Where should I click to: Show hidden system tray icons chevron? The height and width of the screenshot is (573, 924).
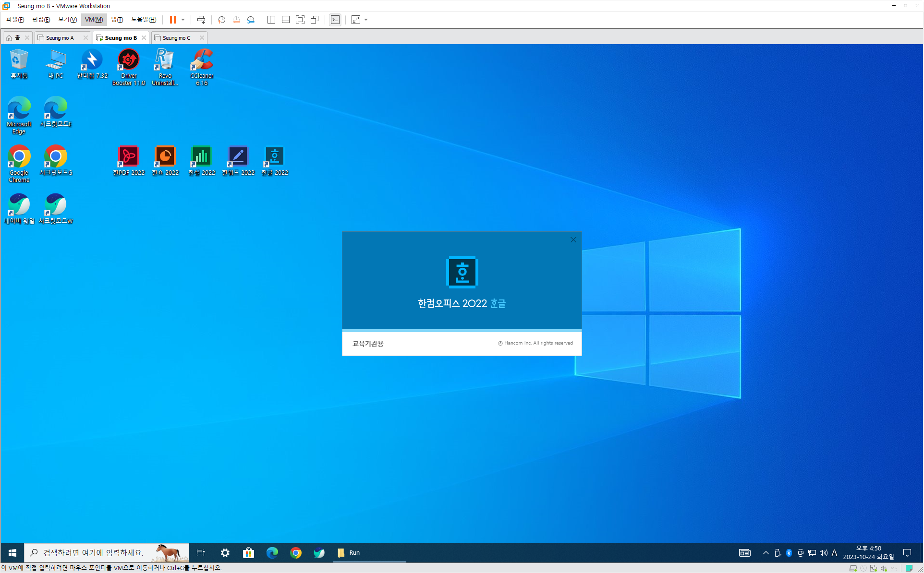(x=766, y=553)
